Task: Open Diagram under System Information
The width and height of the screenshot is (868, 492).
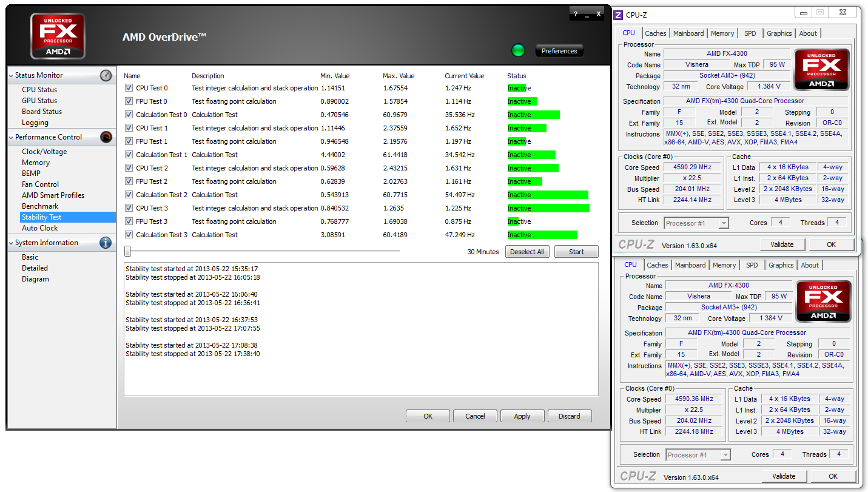Action: (35, 279)
